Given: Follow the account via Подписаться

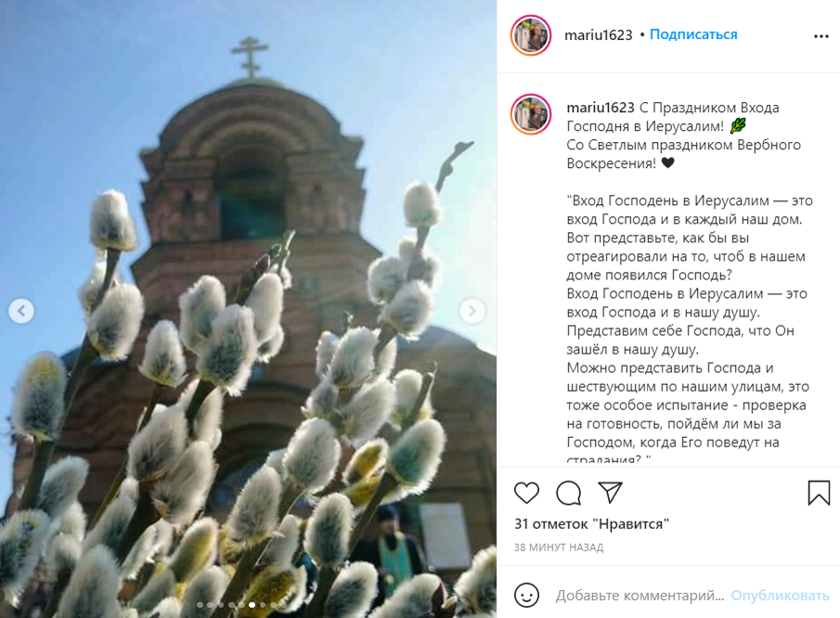Looking at the screenshot, I should (x=693, y=34).
